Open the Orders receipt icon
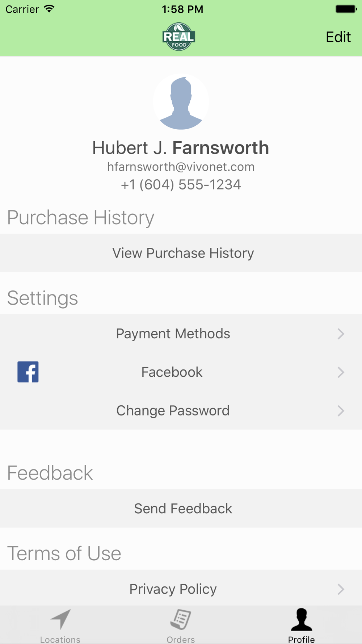 pyautogui.click(x=181, y=619)
